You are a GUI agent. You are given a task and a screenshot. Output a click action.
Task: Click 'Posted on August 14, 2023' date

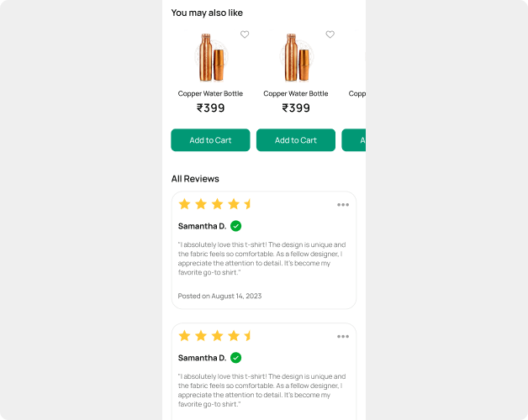pos(219,296)
